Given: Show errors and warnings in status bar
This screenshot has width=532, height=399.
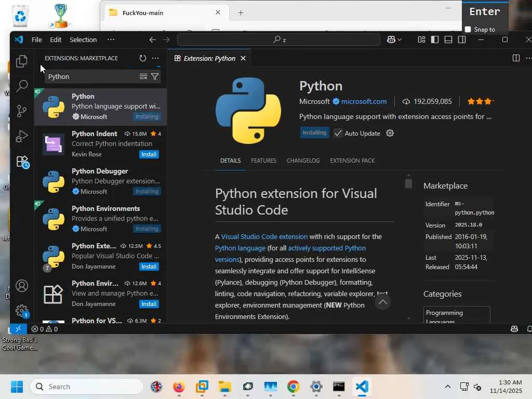Looking at the screenshot, I should pos(45,329).
